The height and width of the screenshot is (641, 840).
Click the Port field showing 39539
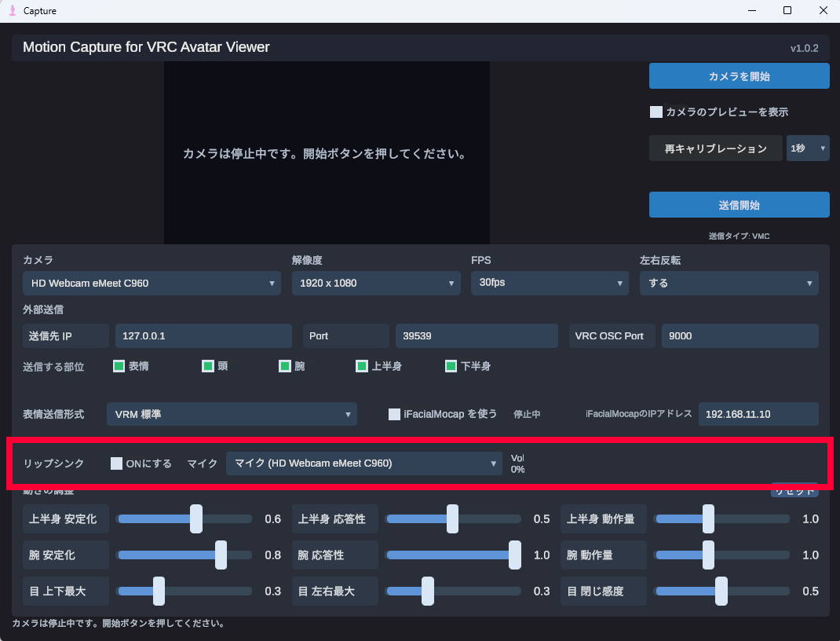click(477, 336)
